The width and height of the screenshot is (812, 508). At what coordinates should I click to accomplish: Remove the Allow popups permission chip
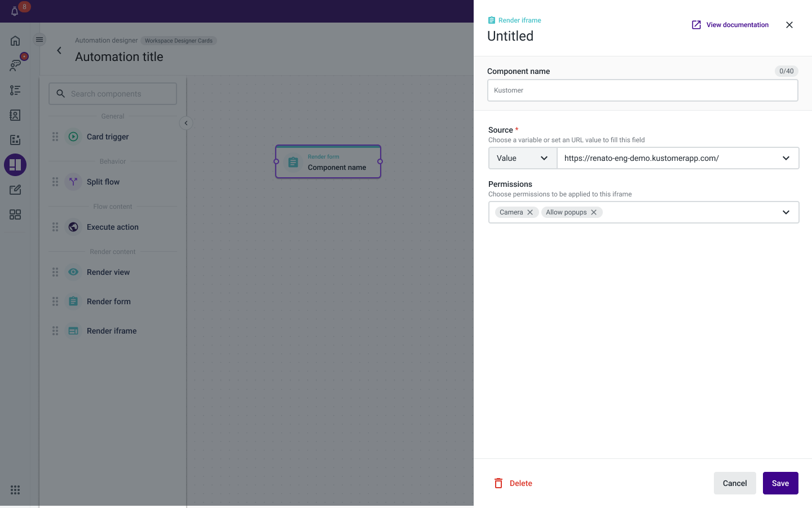(594, 212)
